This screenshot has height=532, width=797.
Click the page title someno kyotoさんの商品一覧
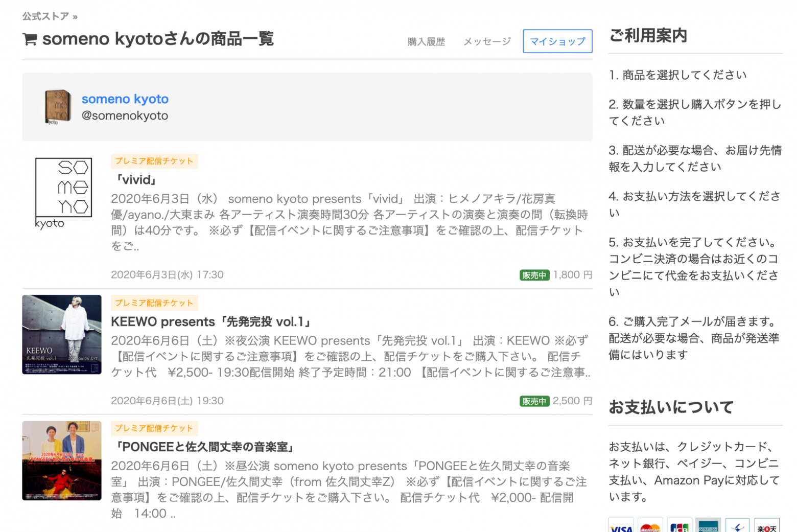[158, 39]
